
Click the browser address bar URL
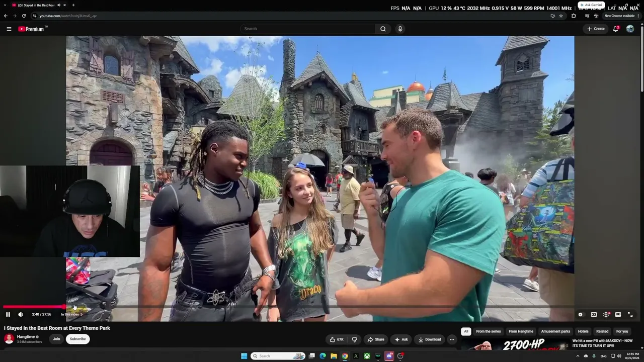(x=68, y=16)
